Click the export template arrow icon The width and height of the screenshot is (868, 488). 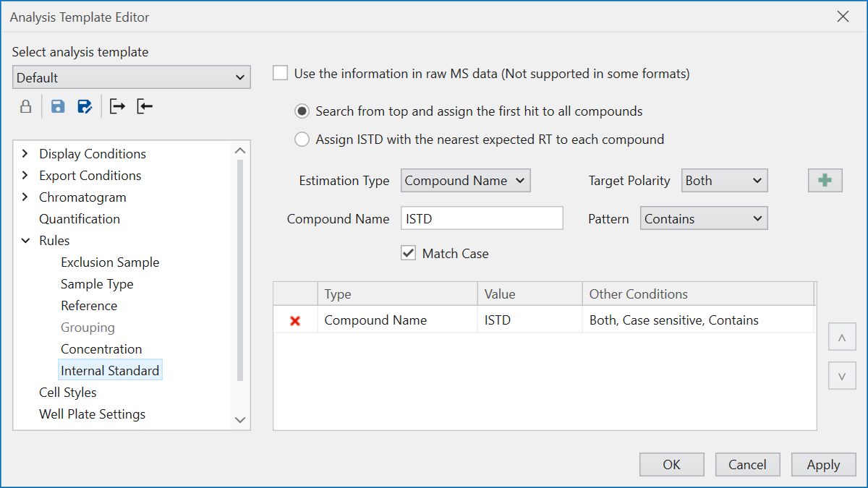coord(117,107)
